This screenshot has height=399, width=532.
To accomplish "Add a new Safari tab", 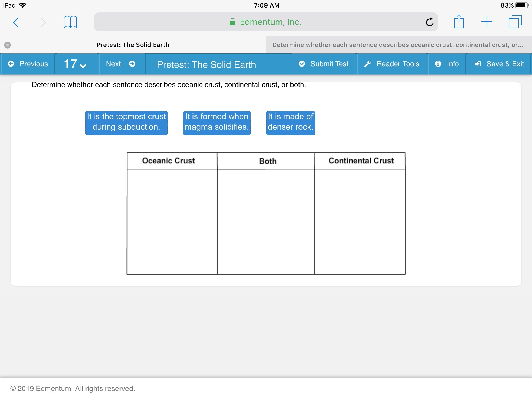I will (x=487, y=22).
